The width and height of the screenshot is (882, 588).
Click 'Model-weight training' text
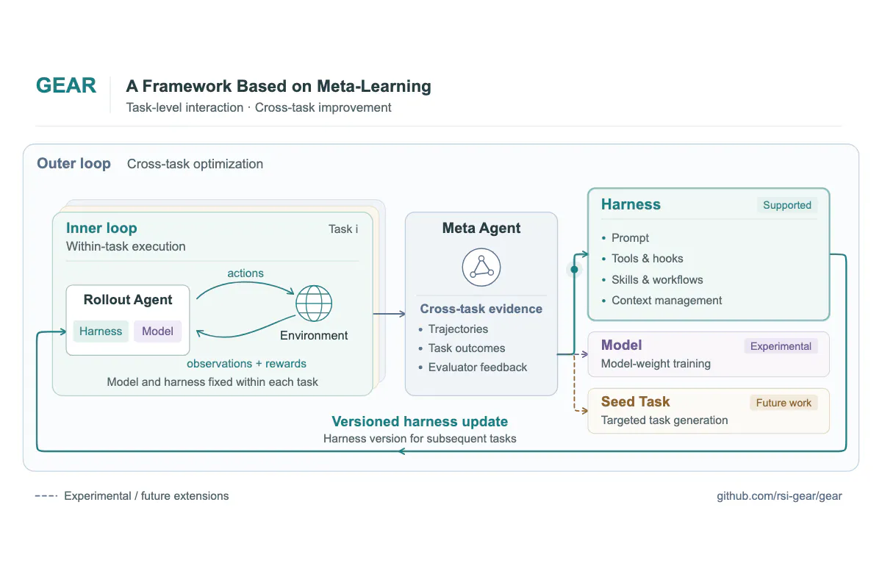tap(656, 364)
